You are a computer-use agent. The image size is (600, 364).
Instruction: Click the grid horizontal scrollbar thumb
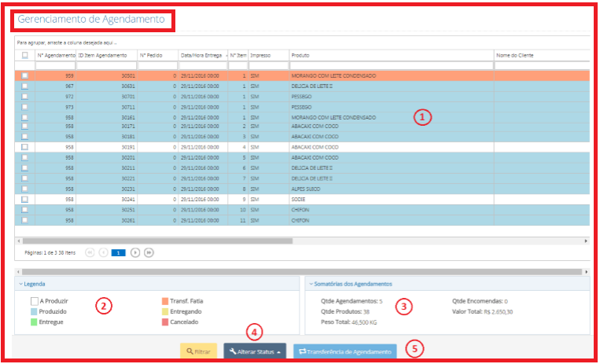157,241
